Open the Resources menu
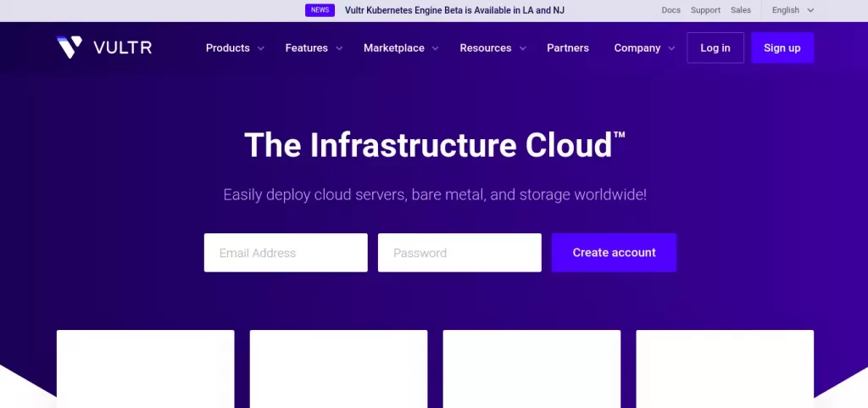Screen dimensions: 868x408 pos(486,48)
